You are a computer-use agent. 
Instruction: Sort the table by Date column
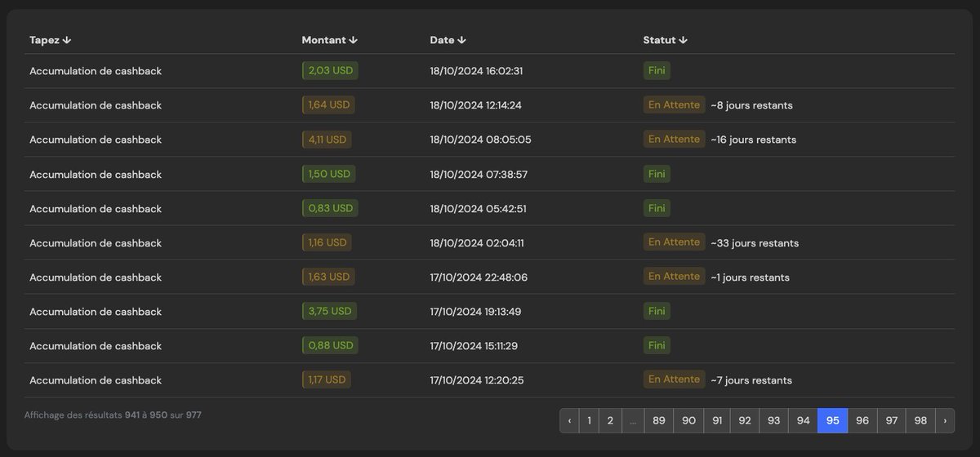pos(450,40)
